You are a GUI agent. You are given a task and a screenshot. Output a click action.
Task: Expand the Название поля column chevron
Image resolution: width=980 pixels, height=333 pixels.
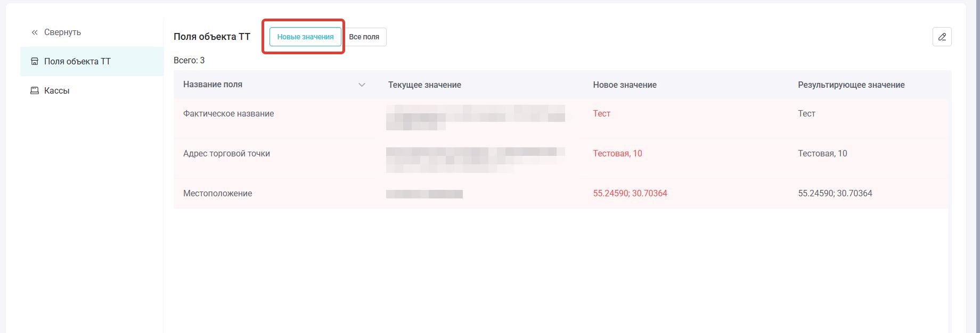point(362,85)
